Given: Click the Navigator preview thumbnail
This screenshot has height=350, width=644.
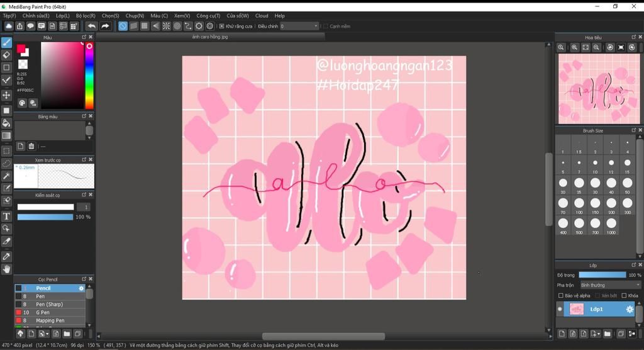Looking at the screenshot, I should click(599, 89).
